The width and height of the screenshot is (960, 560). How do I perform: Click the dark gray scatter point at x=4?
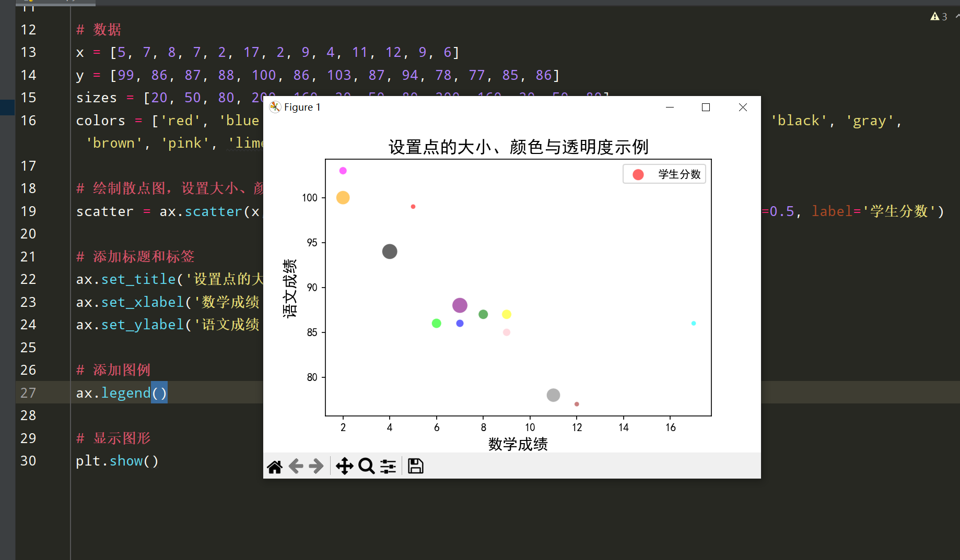pyautogui.click(x=390, y=252)
